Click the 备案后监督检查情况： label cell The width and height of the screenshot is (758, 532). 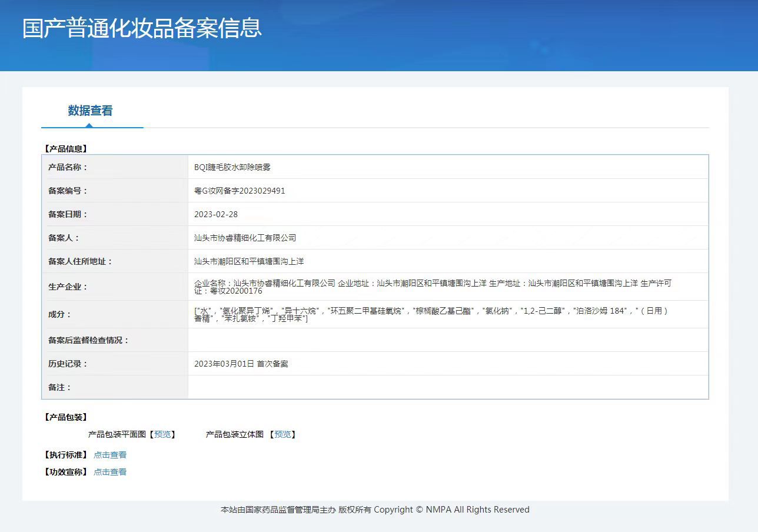point(115,340)
